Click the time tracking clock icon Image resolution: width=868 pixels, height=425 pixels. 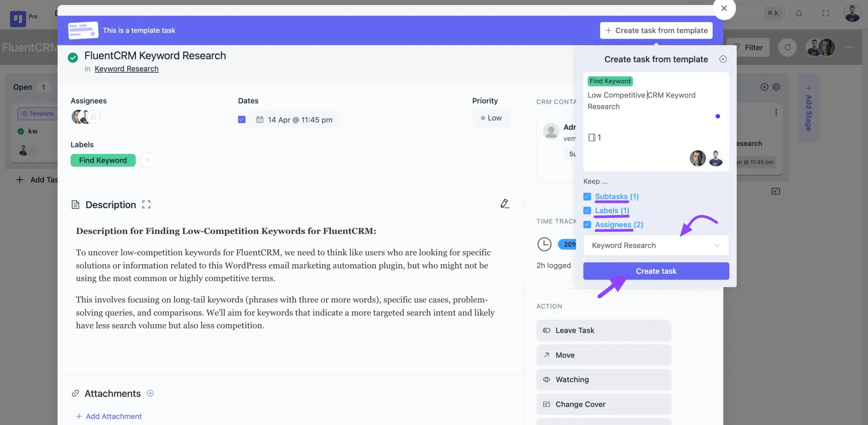point(544,244)
